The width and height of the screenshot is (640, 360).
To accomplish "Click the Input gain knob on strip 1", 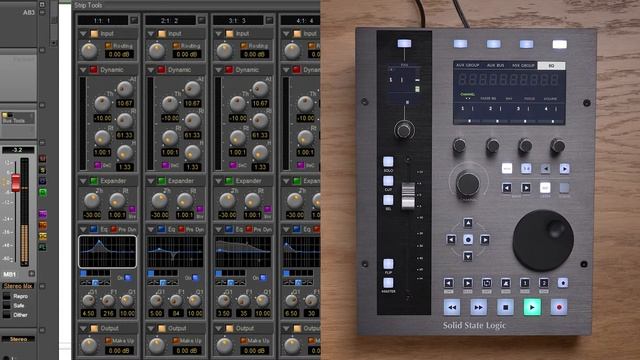I will pyautogui.click(x=89, y=51).
